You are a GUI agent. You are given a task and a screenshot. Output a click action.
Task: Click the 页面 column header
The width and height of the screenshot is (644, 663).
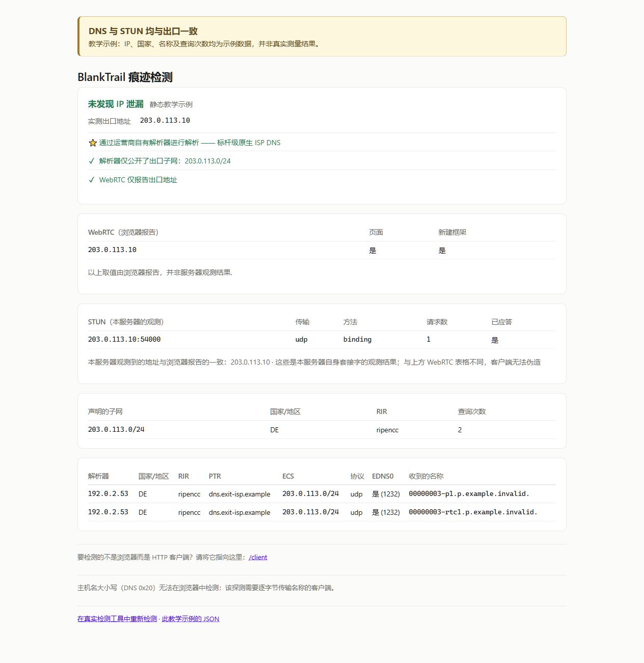(x=376, y=232)
